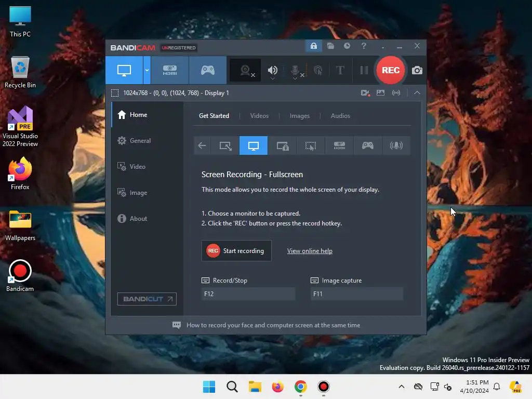Open Windows Start menu
Screen dimensions: 532x399
click(x=209, y=387)
